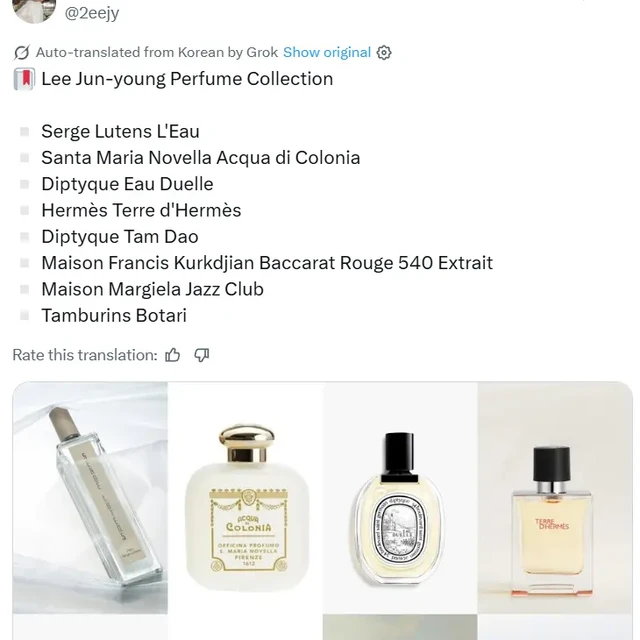
Task: Click the Maison Margiela Jazz Club text
Action: [152, 289]
